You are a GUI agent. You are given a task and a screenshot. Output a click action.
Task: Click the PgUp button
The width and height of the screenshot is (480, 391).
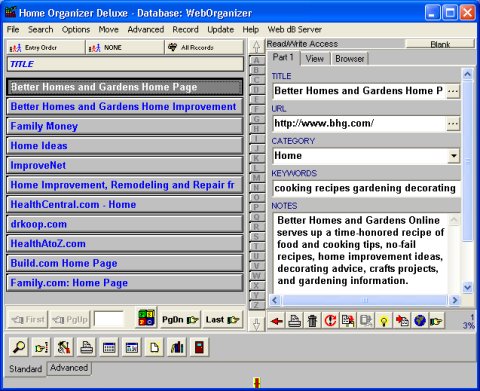point(70,320)
